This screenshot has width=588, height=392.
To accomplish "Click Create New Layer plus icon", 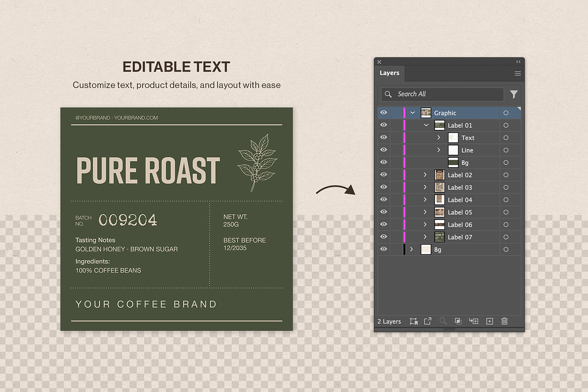I will (x=489, y=321).
